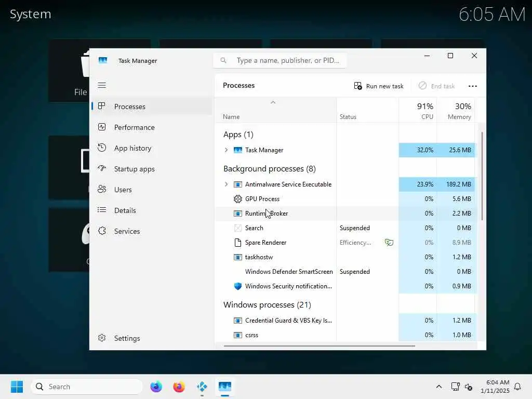Screen dimensions: 532x399
Task: Click the muted volume tray icon
Action: (469, 387)
